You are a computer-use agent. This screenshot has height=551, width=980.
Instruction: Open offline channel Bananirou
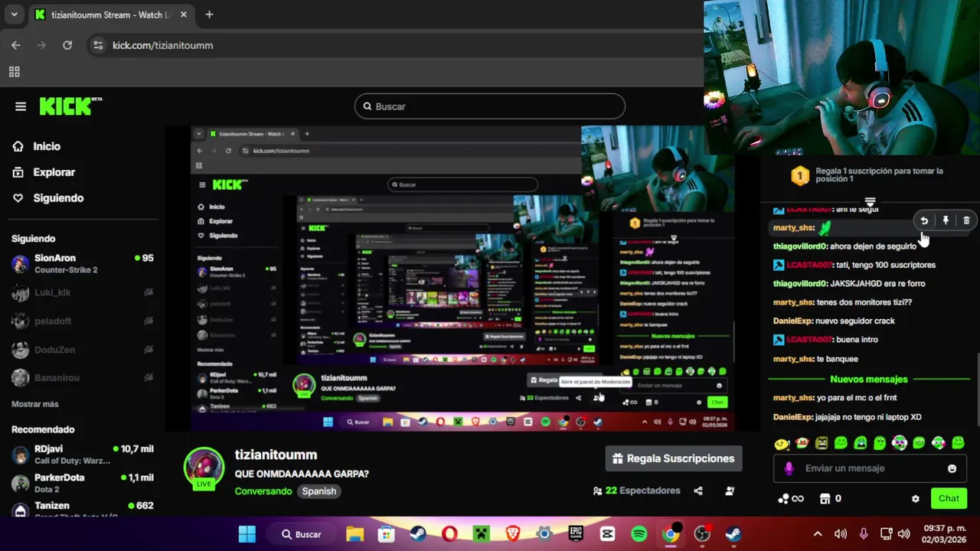tap(83, 378)
